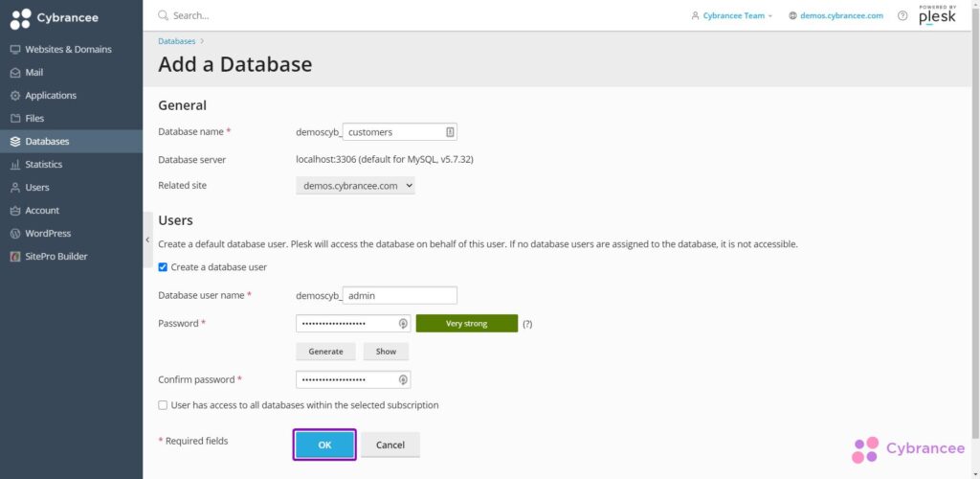This screenshot has width=980, height=479.
Task: Click the icon inside the Database name field
Action: coord(450,132)
